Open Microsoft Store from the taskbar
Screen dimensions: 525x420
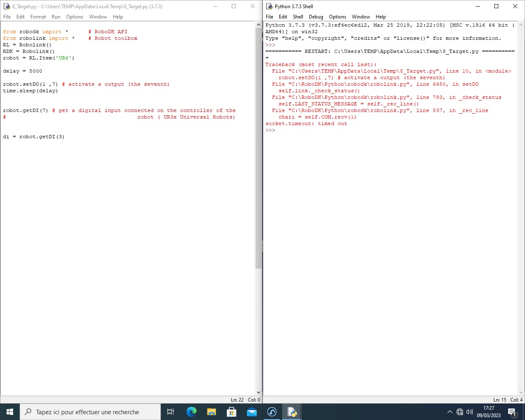[x=231, y=412]
